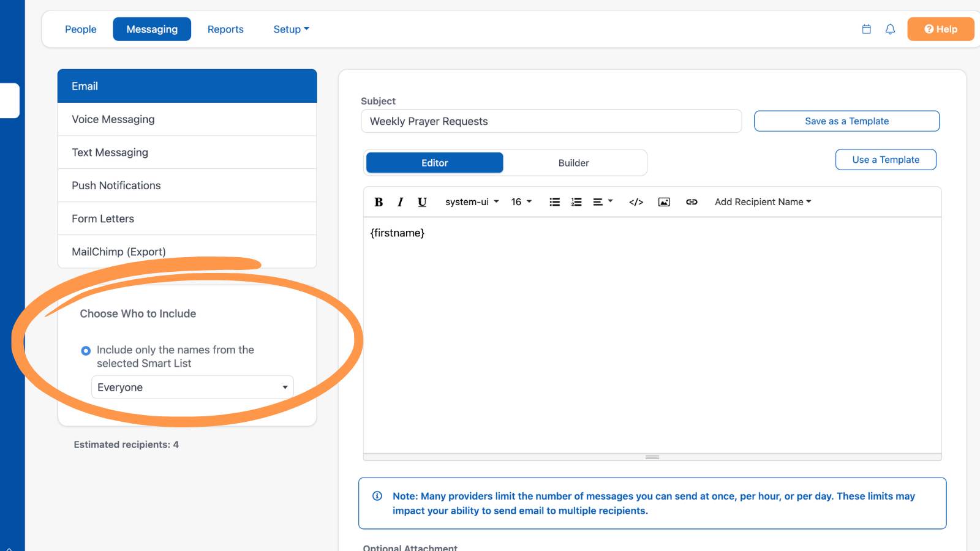Click the Save as a Template button
This screenshot has width=980, height=551.
point(847,121)
